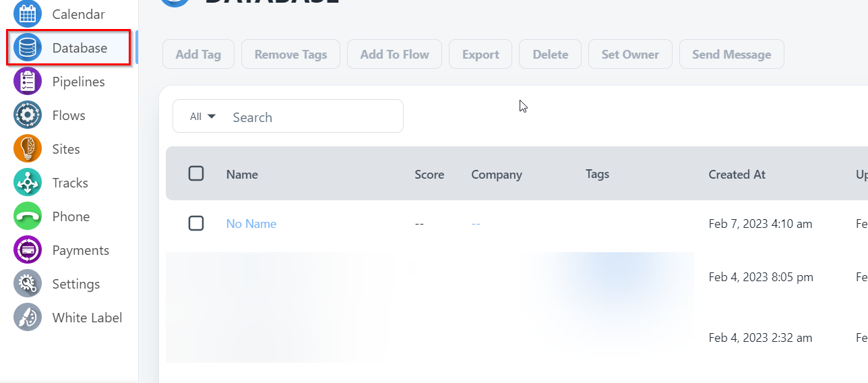Open the No Name contact link
Image resolution: width=868 pixels, height=383 pixels.
click(251, 224)
